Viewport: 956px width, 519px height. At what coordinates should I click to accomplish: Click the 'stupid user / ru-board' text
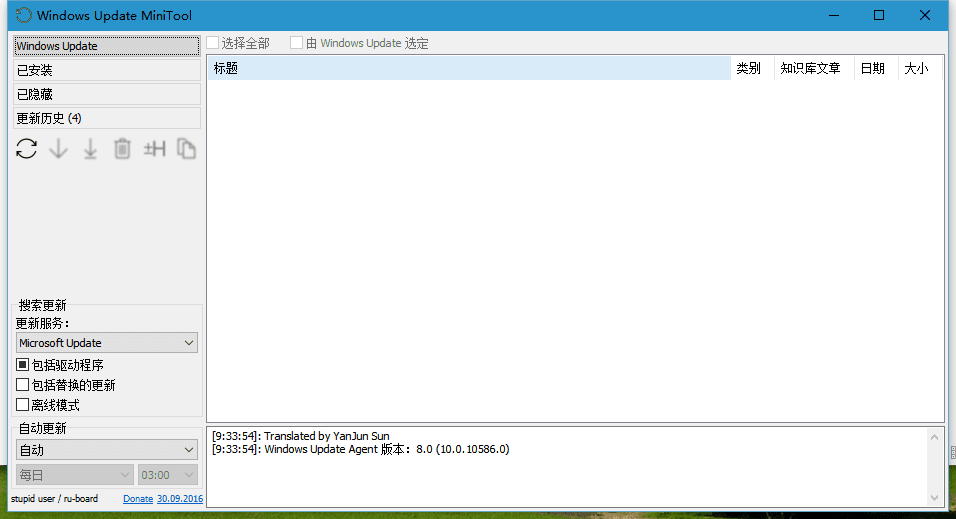point(54,498)
